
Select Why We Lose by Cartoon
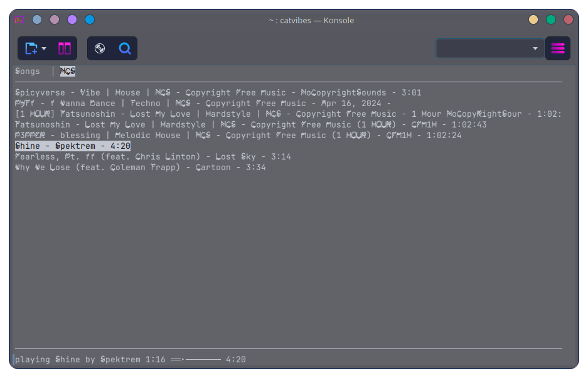[x=140, y=168]
